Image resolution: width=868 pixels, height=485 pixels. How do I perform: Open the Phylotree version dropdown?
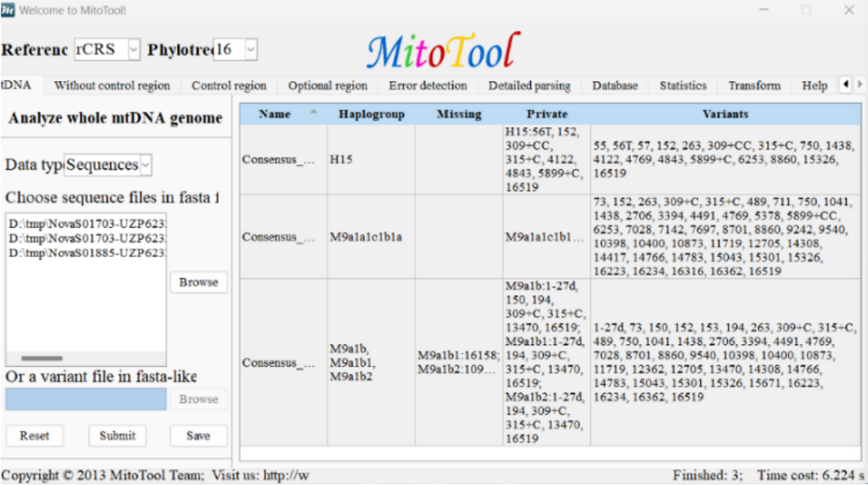(251, 49)
